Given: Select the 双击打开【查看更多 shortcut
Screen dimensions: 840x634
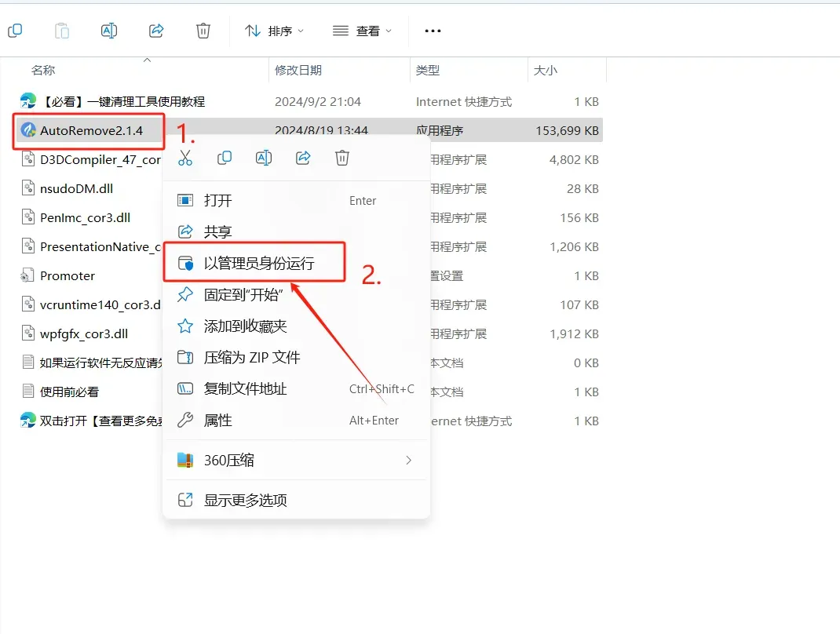Looking at the screenshot, I should tap(100, 421).
